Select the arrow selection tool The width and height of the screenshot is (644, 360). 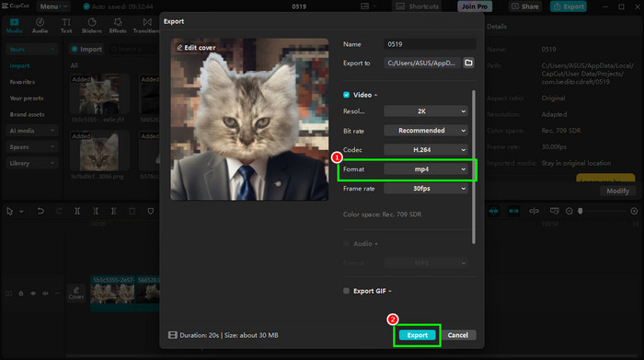(10, 211)
